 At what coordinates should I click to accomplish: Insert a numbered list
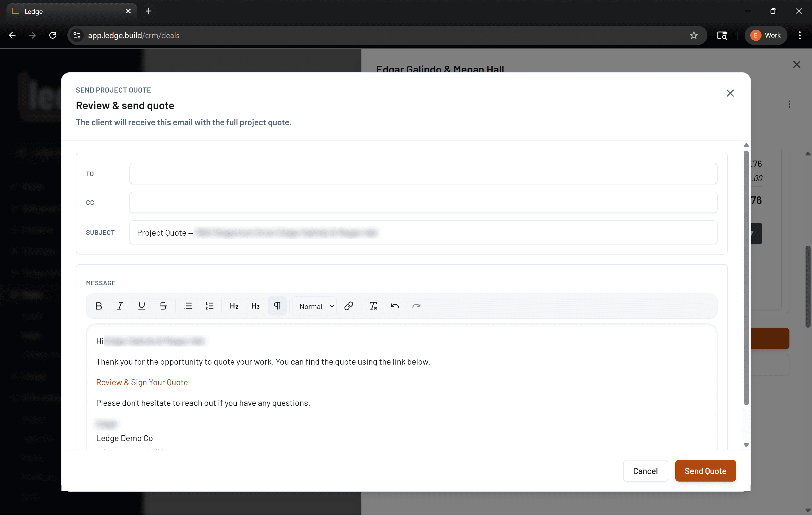coord(209,306)
